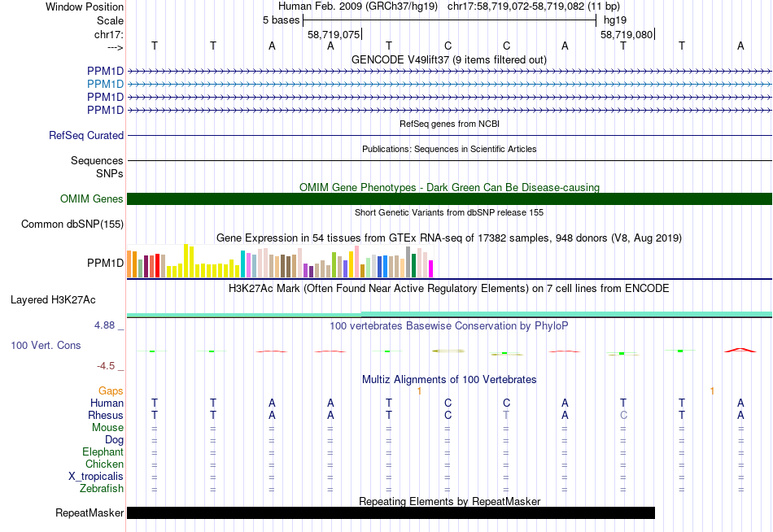Click the black RepeatMasker element bar

click(391, 512)
